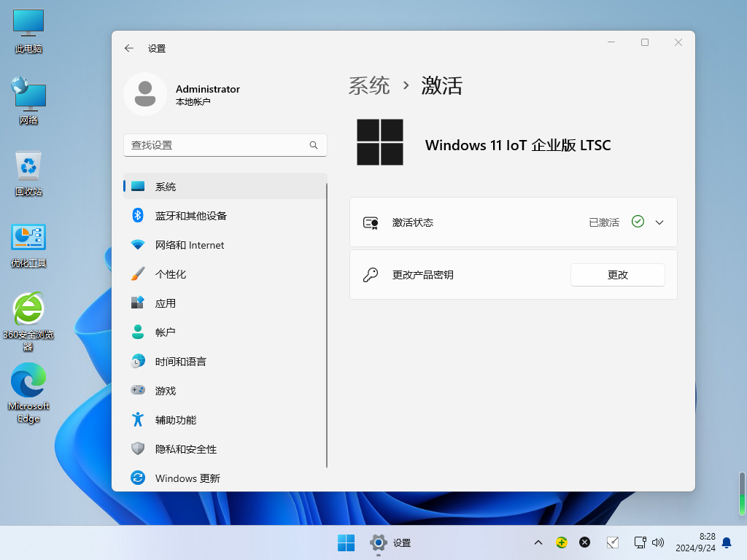Click the Windows logo in activation page
This screenshot has height=560, width=747.
coord(379,142)
